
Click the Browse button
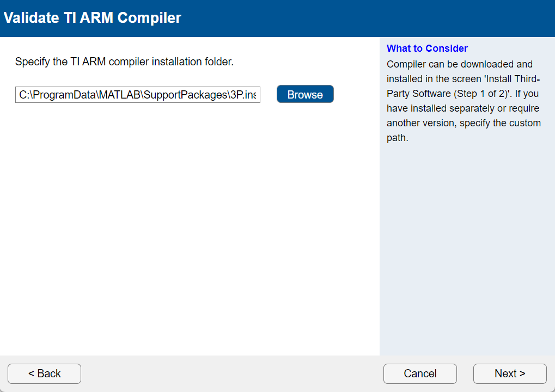[x=305, y=94]
